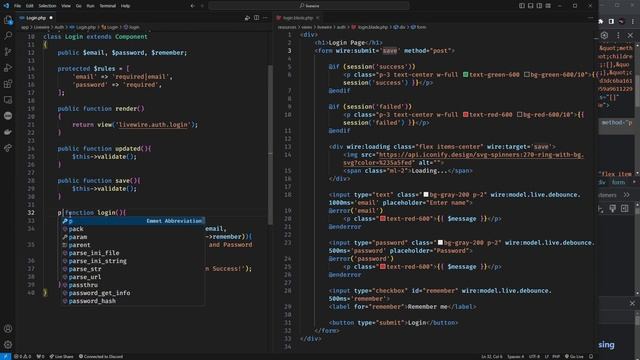640x360 pixels.
Task: Open the Docker view in activity bar
Action: coord(8,132)
